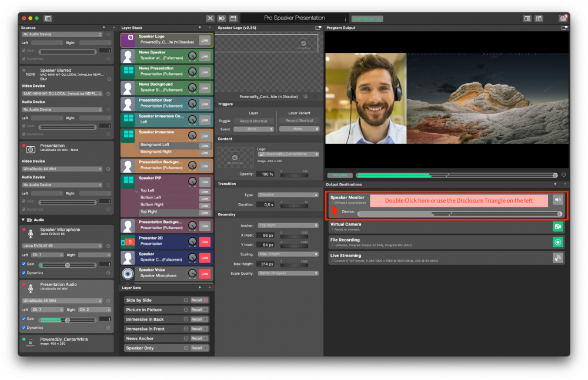Click the Presentation Audio mic icon
This screenshot has width=588, height=380.
coord(31,288)
